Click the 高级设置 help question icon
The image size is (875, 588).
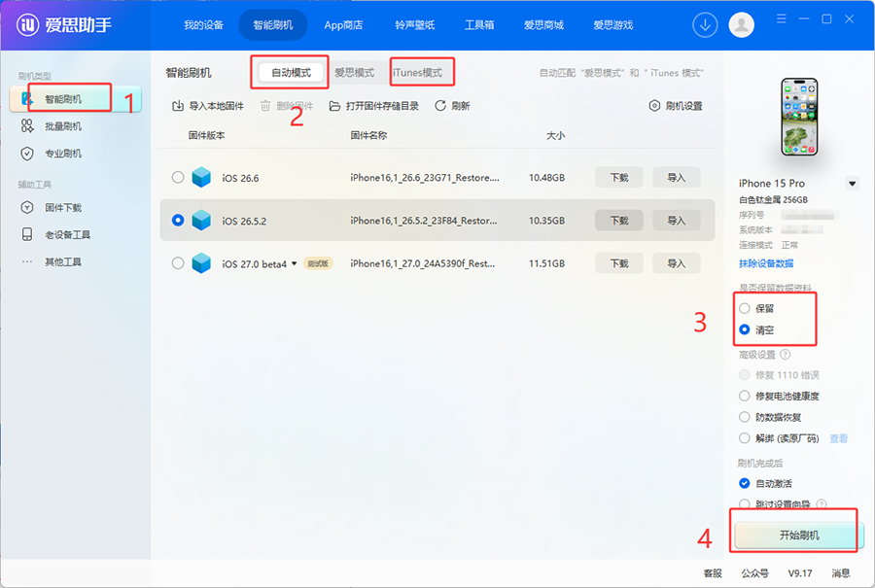coord(786,354)
